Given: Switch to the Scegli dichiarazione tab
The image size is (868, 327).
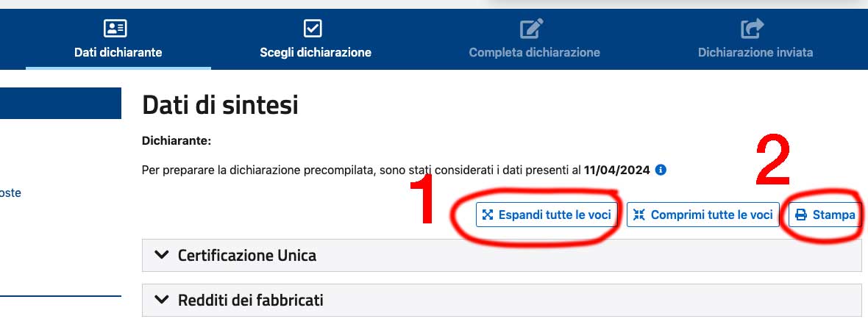Looking at the screenshot, I should click(x=316, y=39).
